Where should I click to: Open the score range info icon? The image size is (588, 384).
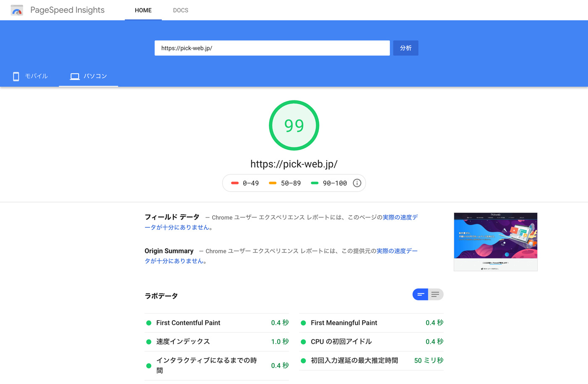tap(357, 183)
